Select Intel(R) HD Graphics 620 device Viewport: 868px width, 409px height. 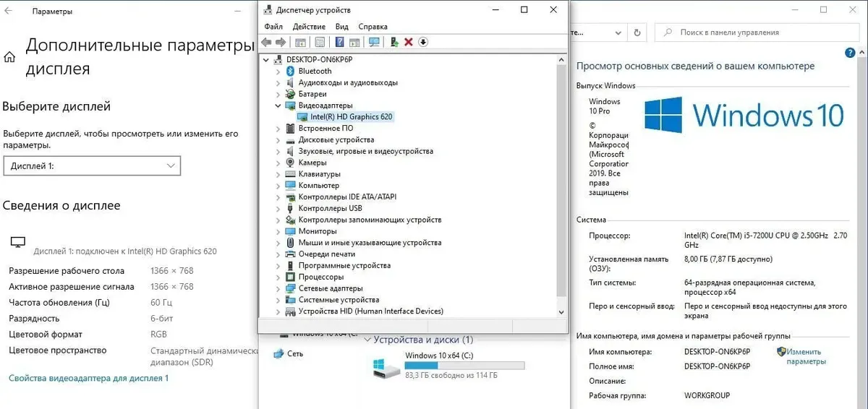click(x=351, y=117)
